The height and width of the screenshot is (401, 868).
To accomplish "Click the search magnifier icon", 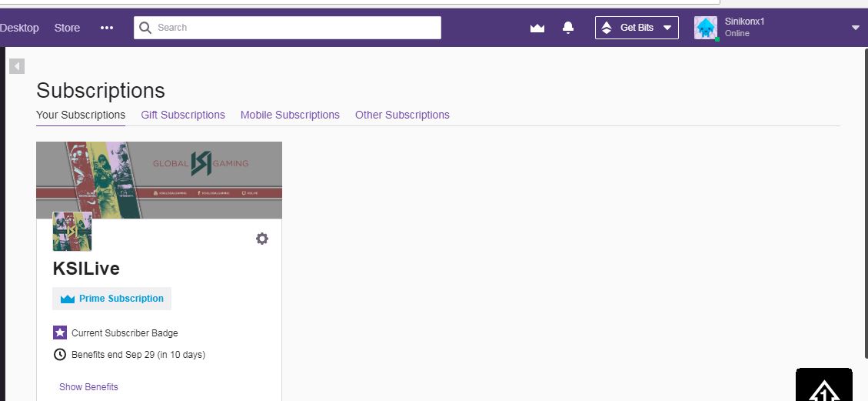I will coord(145,28).
